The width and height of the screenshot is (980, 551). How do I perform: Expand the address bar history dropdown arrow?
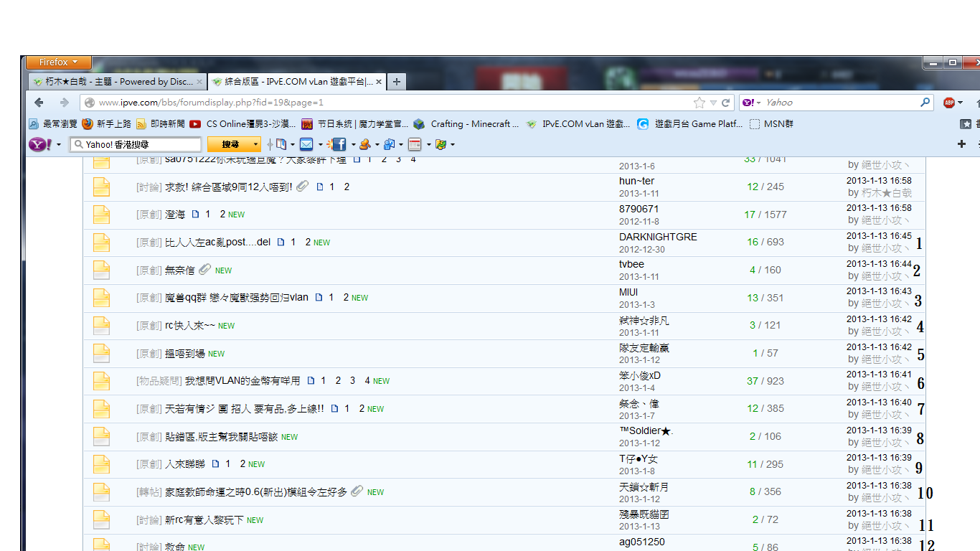tap(713, 103)
